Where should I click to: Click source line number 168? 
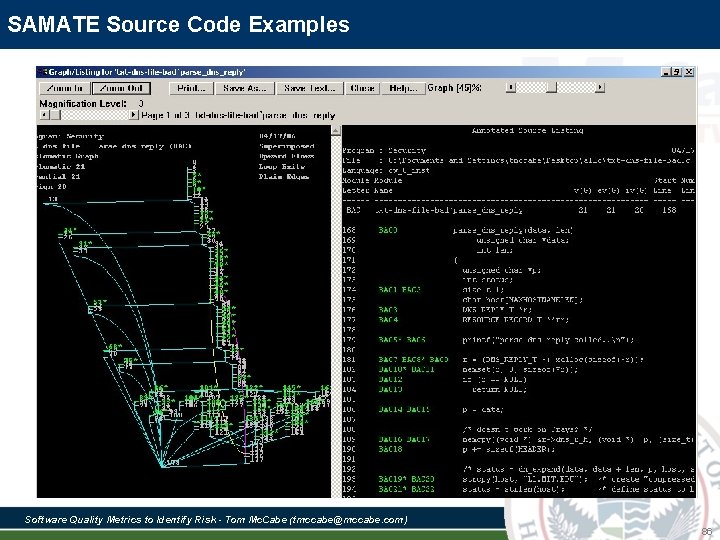tap(349, 230)
